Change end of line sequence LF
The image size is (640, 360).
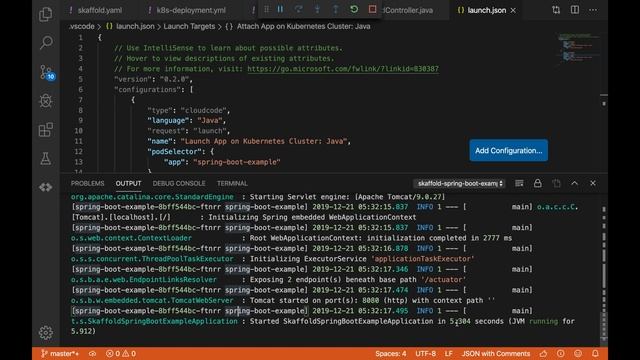pyautogui.click(x=449, y=353)
